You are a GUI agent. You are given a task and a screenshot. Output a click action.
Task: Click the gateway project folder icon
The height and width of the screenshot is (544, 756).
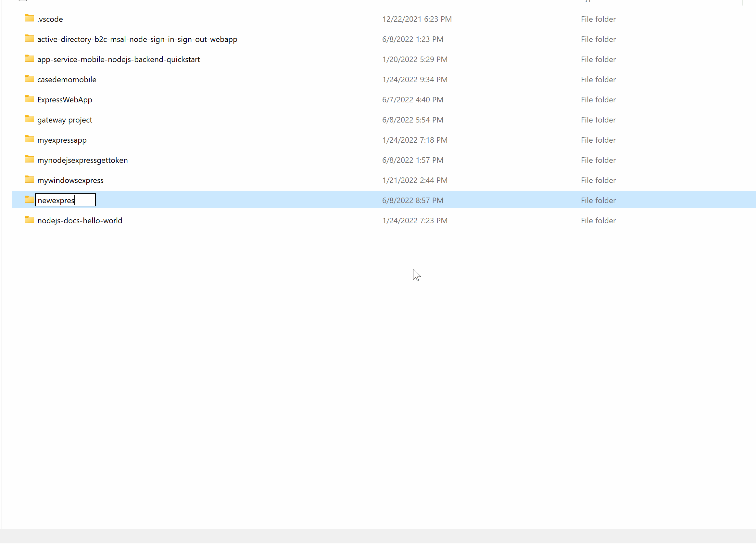tap(29, 119)
